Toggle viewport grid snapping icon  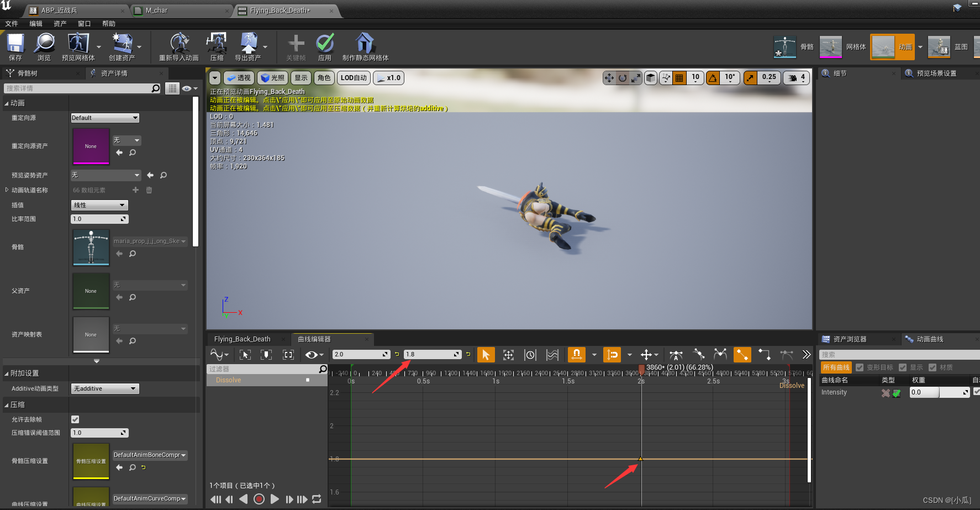click(x=679, y=78)
